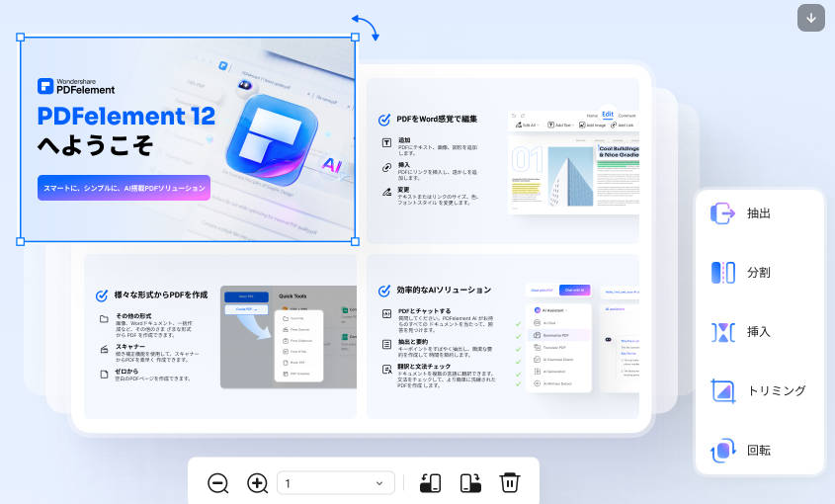The image size is (835, 504).
Task: Click the その他の形式 folder icon
Action: pyautogui.click(x=105, y=318)
